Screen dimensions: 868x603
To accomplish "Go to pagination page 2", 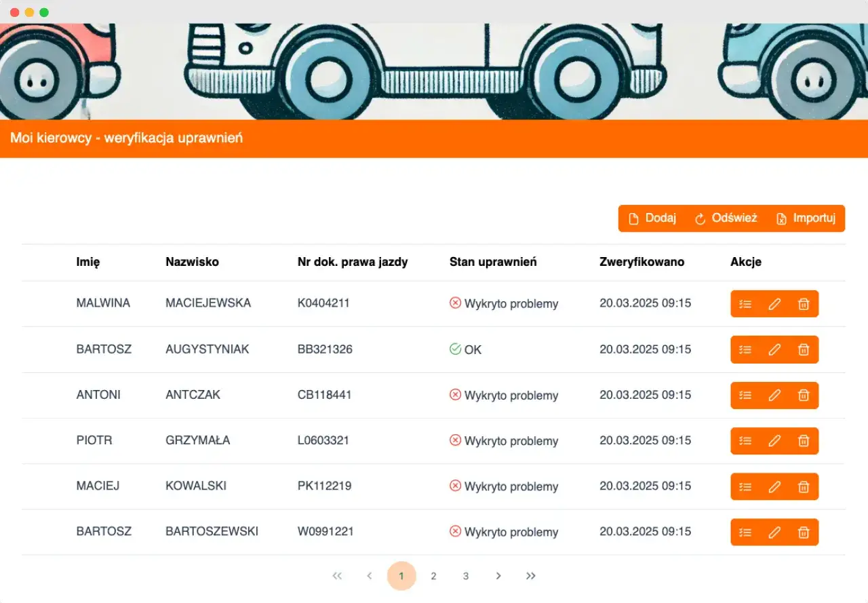I will coord(433,576).
